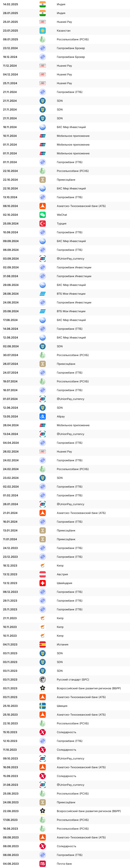
Task: Open Азиатско-Тихоокеанский банк entry dated 08.10.2024
Action: 66,206
